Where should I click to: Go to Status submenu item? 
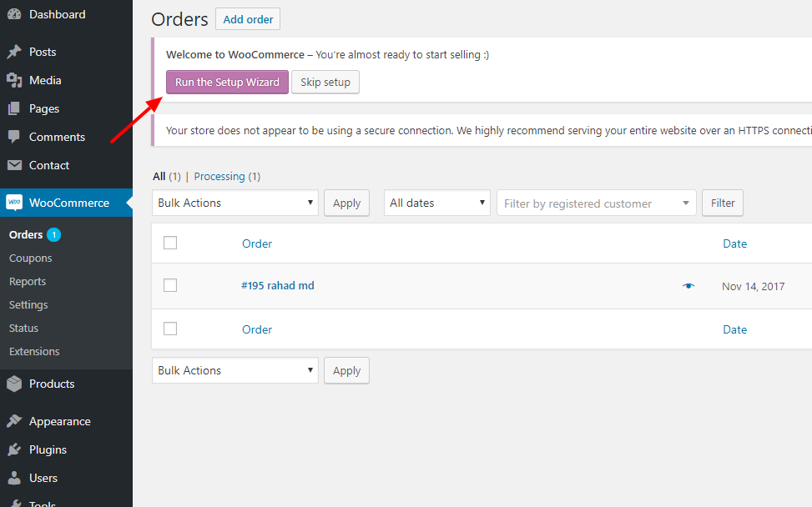tap(23, 328)
